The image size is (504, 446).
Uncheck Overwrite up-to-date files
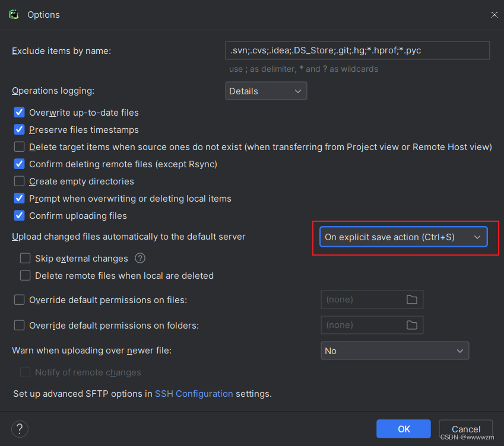19,112
